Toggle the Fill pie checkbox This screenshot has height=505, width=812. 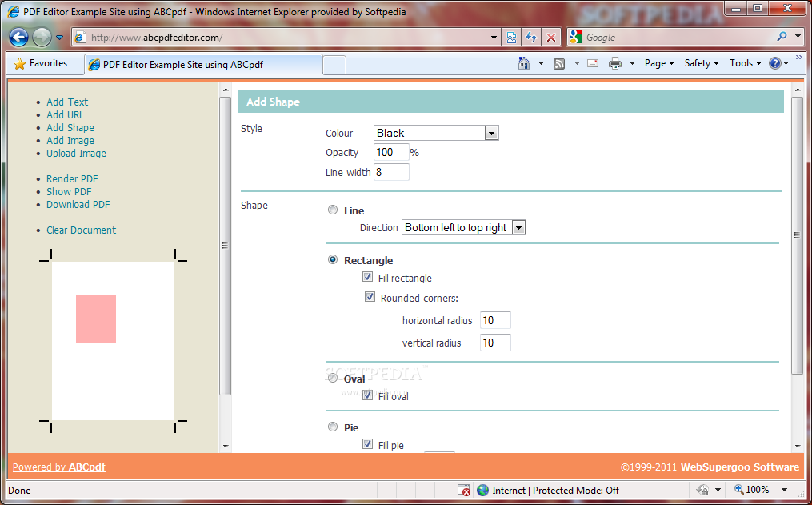[x=368, y=444]
